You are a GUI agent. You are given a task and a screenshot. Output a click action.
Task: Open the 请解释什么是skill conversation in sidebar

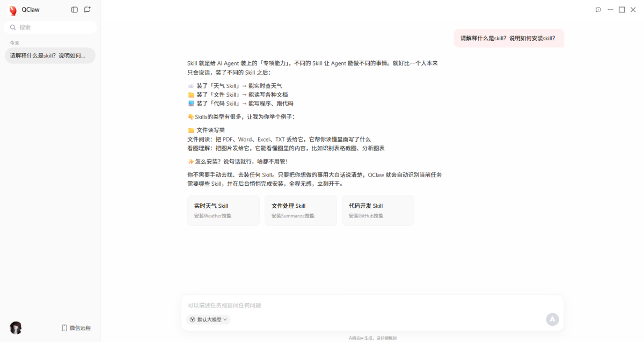coord(50,55)
